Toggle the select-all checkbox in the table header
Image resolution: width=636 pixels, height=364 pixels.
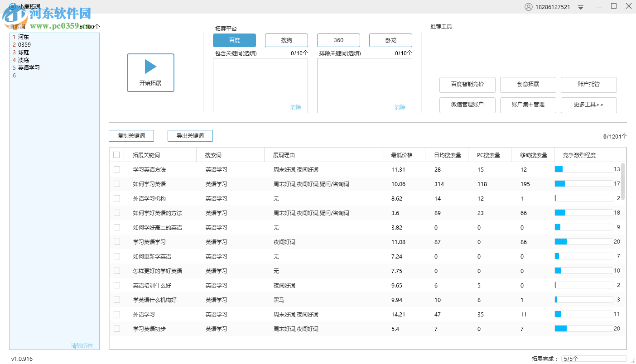(116, 154)
